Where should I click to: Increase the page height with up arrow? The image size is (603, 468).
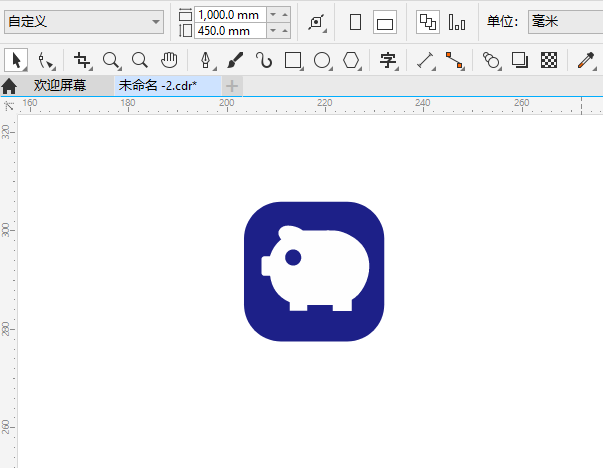(x=285, y=30)
